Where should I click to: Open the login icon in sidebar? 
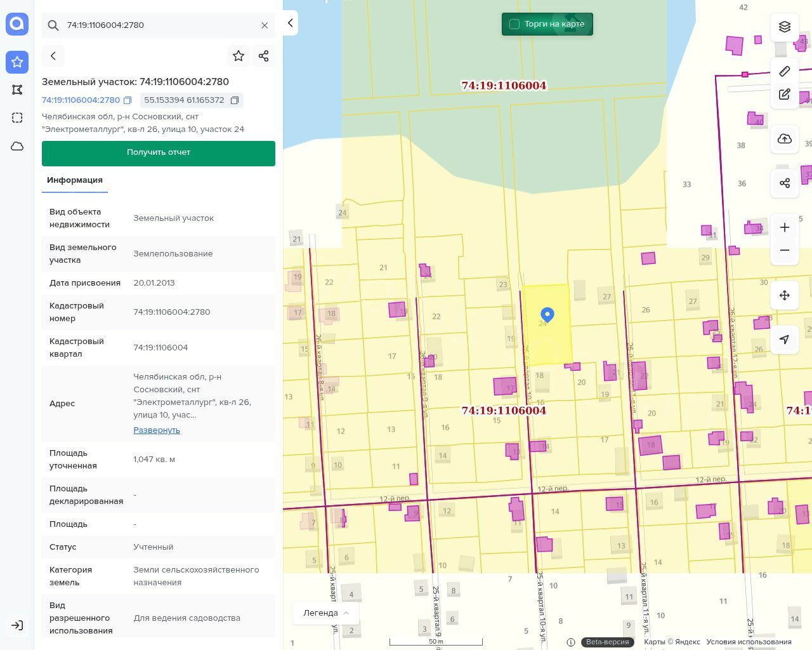tap(17, 625)
